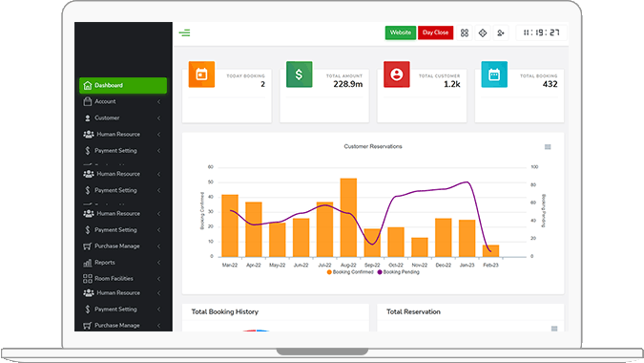Click the Oct-22 axis label
The width and height of the screenshot is (644, 363).
(x=396, y=266)
